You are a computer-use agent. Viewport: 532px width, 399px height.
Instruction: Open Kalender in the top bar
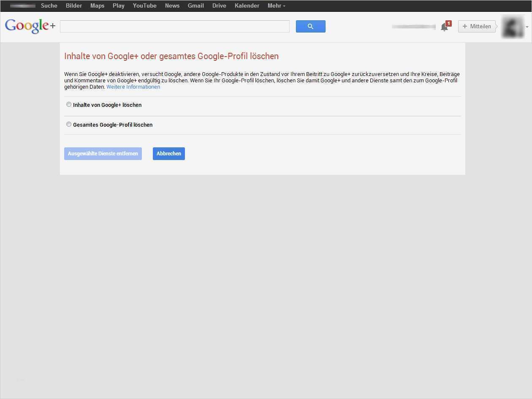(x=247, y=6)
